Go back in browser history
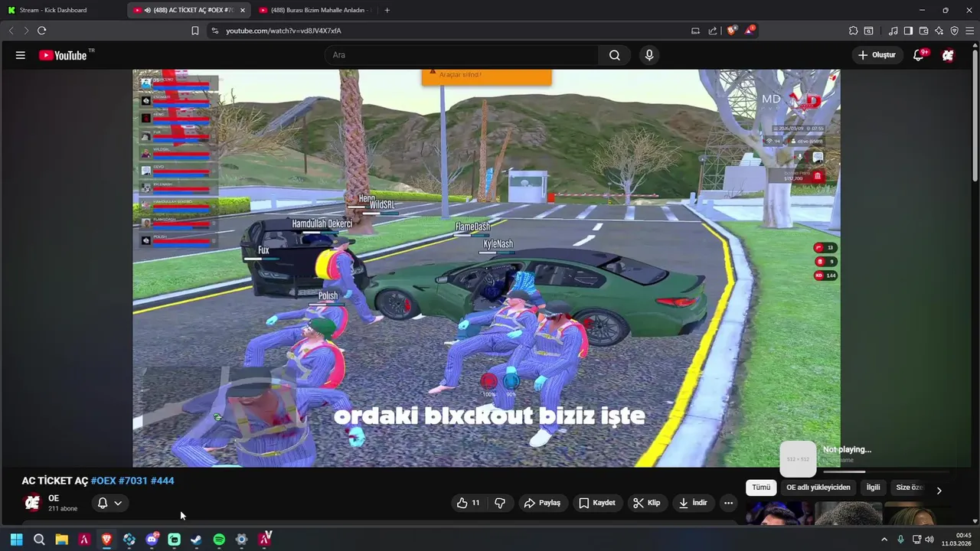 [x=11, y=31]
